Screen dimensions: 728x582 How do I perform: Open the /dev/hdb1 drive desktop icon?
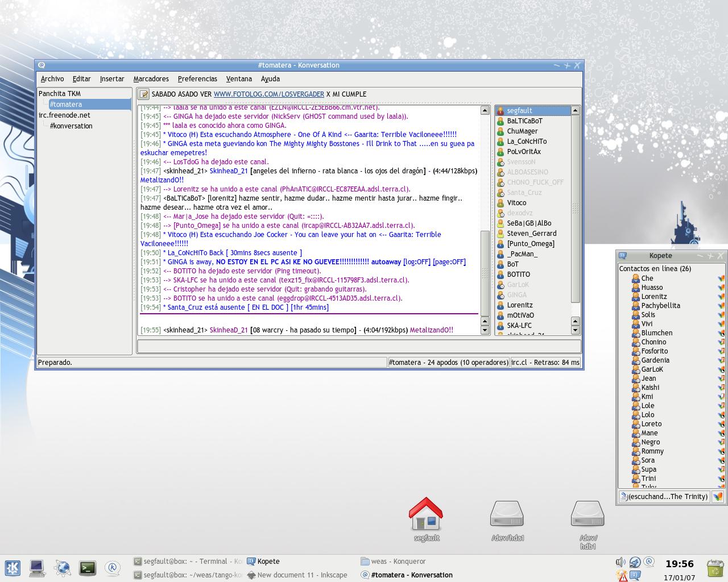coord(588,524)
